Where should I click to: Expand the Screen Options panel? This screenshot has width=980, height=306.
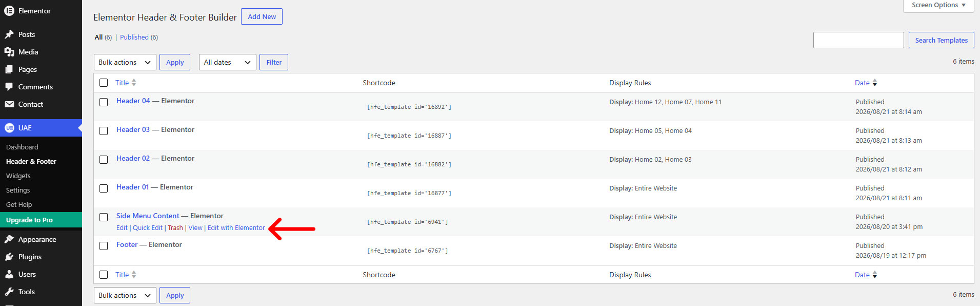pyautogui.click(x=938, y=5)
